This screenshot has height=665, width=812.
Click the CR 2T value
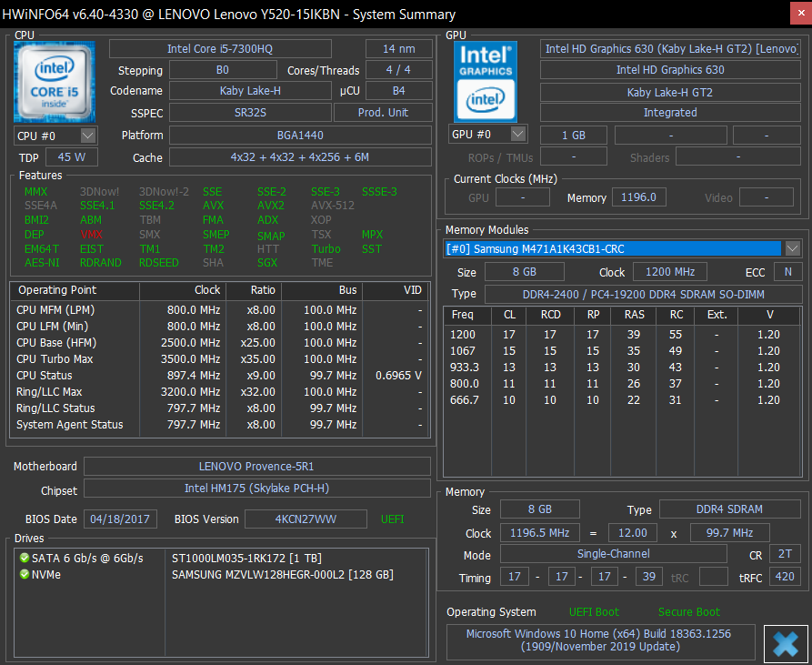tap(785, 554)
